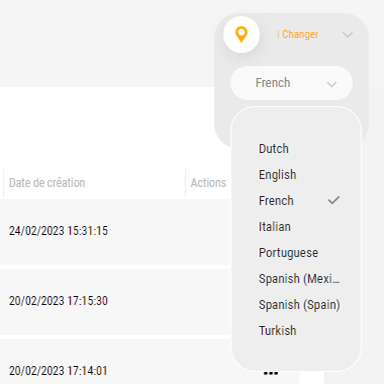384x384 pixels.
Task: Choose French in the language list
Action: click(x=276, y=201)
